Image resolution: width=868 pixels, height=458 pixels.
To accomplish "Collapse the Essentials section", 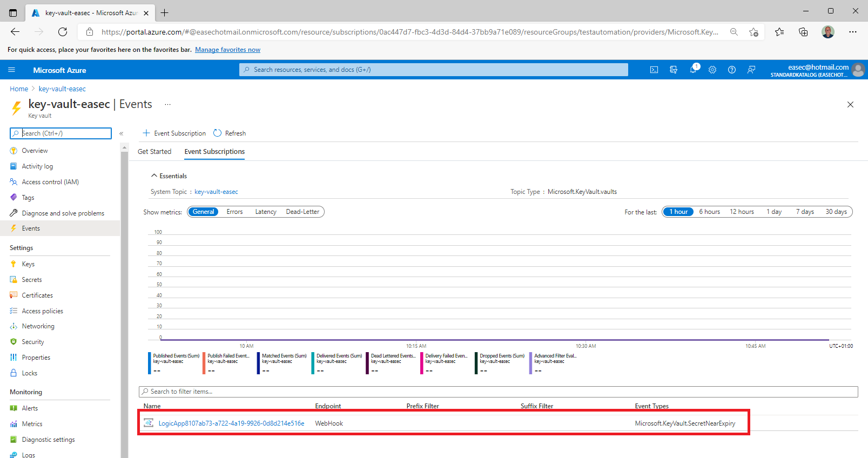I will click(154, 176).
